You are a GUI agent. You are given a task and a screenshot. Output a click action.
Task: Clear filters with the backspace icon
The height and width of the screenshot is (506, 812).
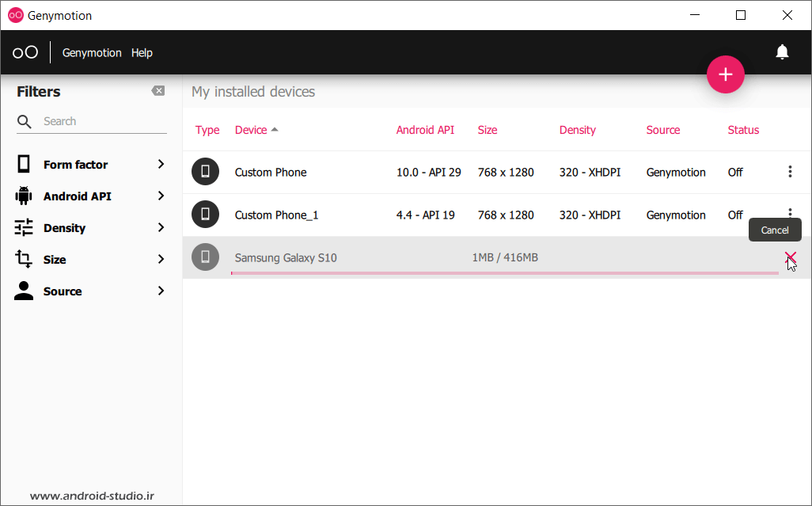pos(158,91)
